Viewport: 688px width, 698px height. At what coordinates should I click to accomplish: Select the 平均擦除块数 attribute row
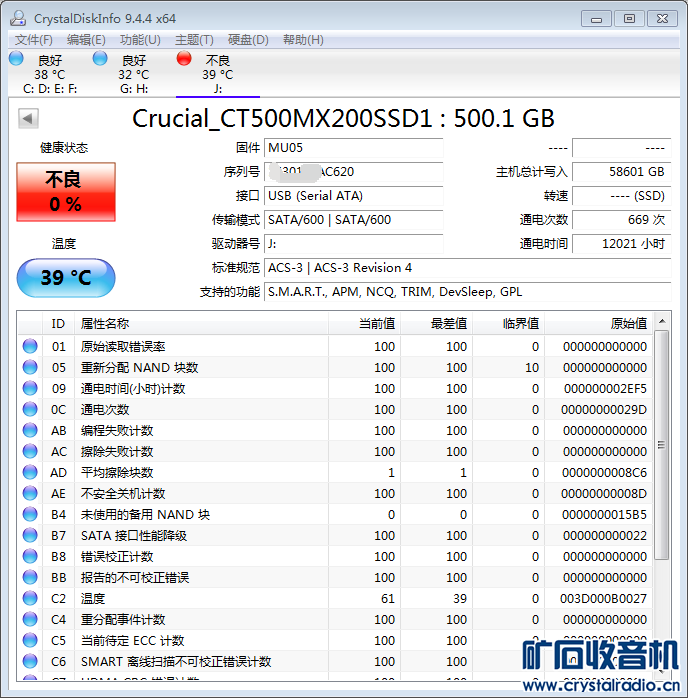[335, 472]
